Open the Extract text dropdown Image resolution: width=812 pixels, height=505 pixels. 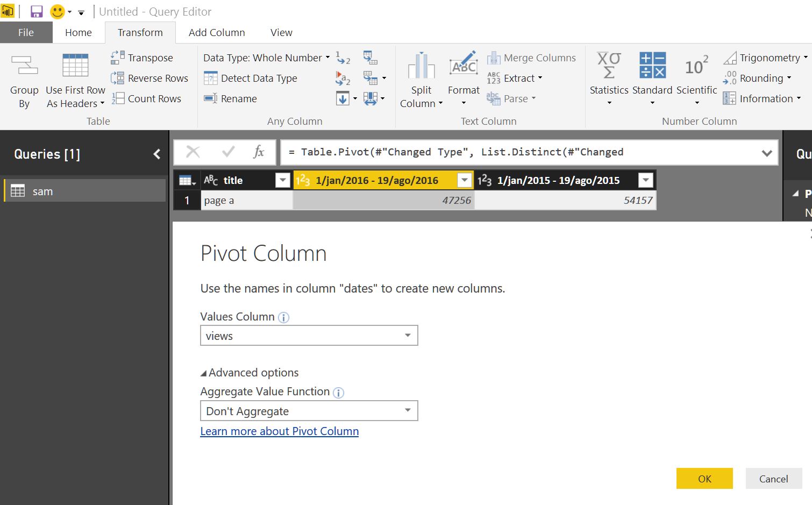(515, 78)
